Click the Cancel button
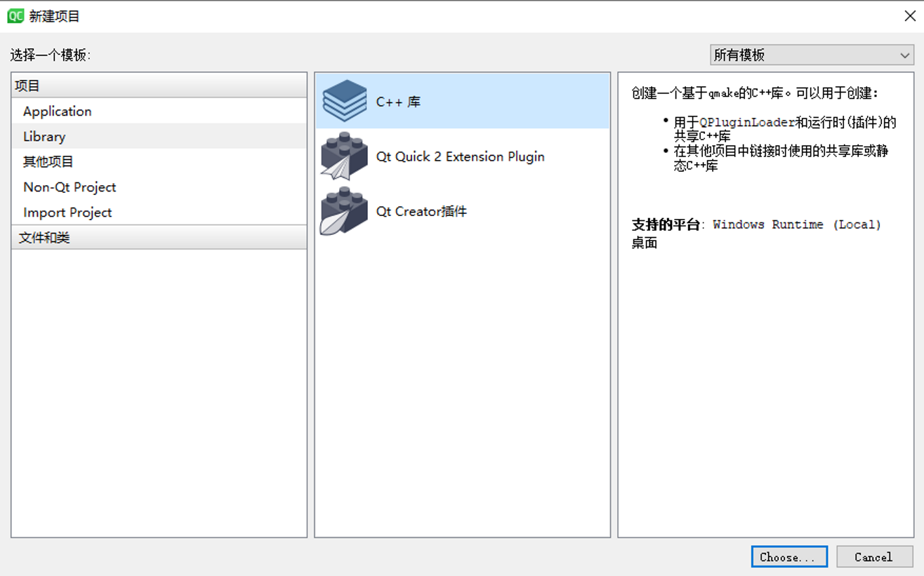924x576 pixels. point(875,556)
